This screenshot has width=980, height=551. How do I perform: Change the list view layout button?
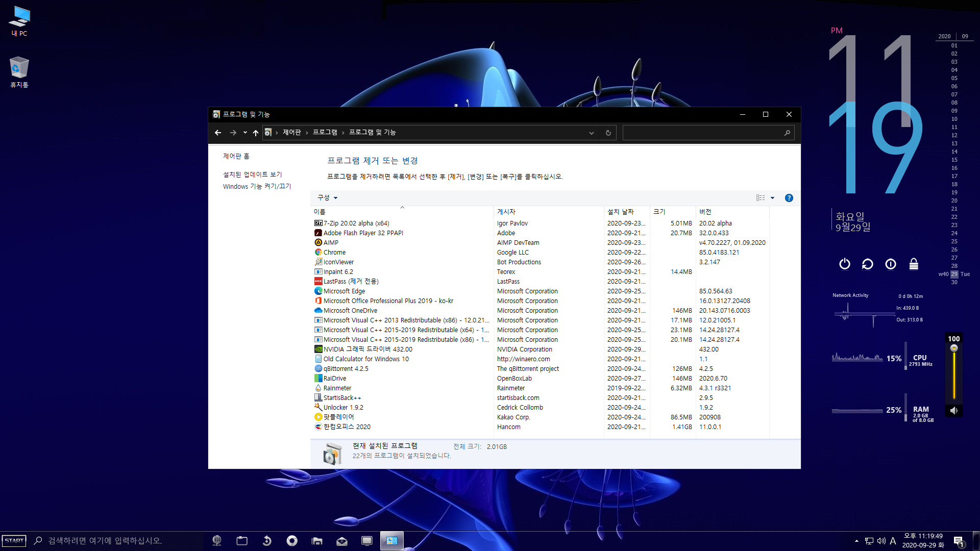coord(761,198)
